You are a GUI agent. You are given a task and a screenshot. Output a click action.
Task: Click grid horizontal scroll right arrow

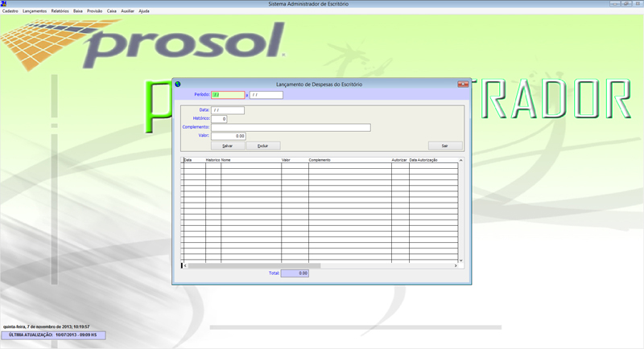456,265
